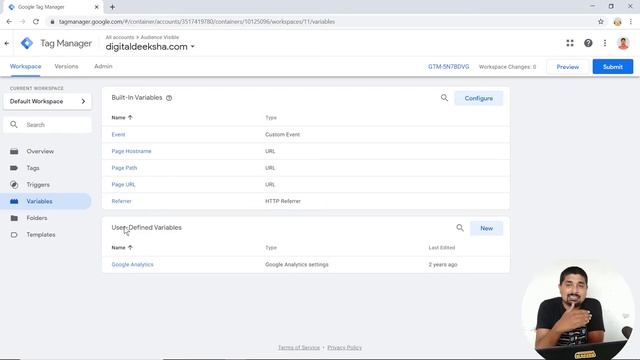This screenshot has width=640, height=360.
Task: Click the Triggers sidebar icon
Action: pos(14,185)
